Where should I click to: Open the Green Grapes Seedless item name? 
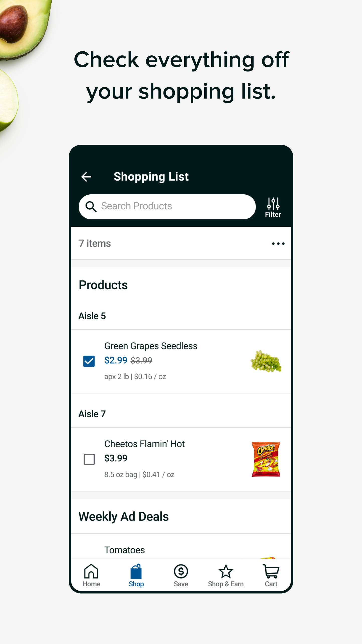click(151, 346)
